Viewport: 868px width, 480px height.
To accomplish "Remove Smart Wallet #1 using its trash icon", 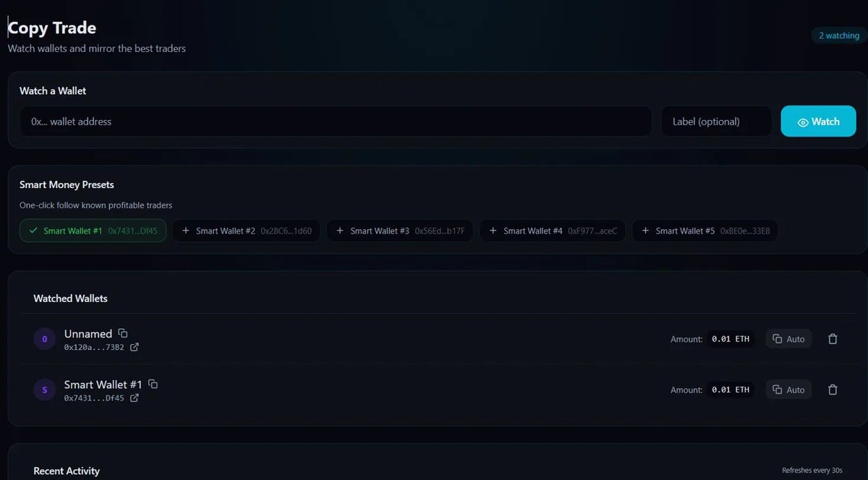I will click(833, 389).
